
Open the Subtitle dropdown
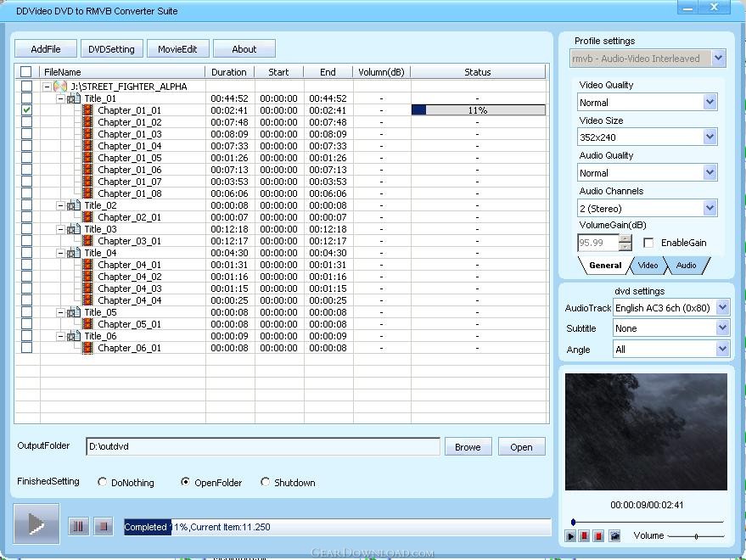point(722,328)
